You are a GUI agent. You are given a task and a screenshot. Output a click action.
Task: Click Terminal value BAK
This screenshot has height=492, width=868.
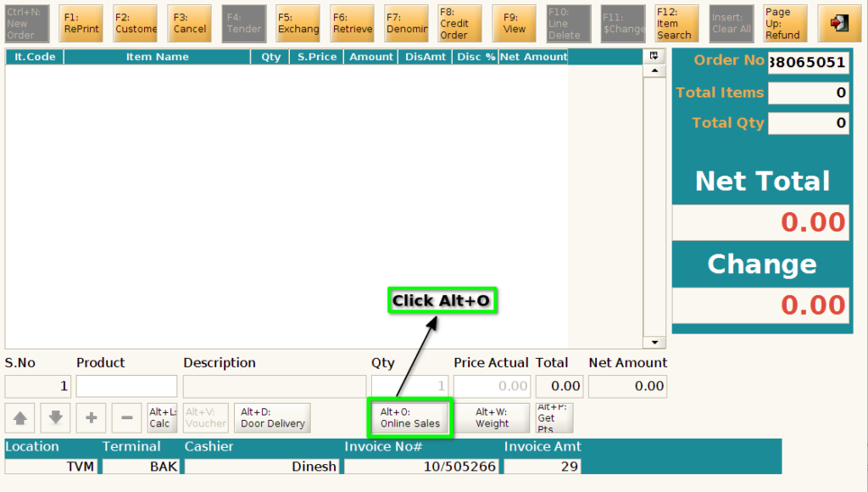(141, 467)
